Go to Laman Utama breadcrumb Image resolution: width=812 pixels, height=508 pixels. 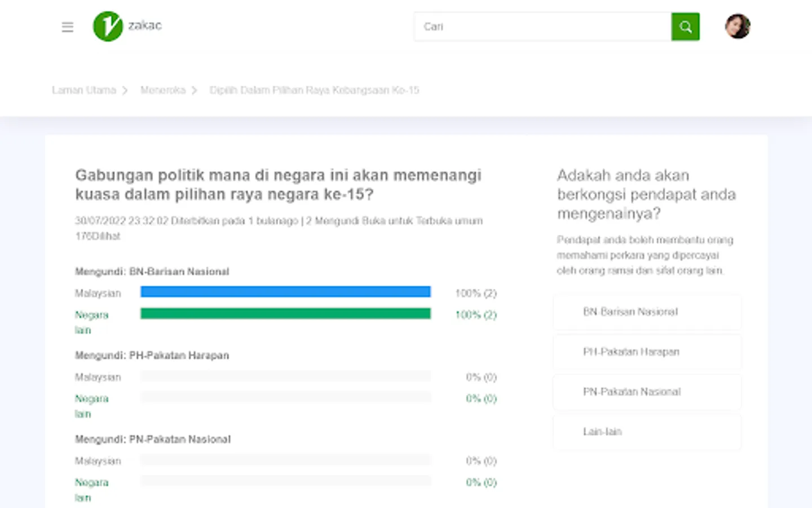point(84,90)
